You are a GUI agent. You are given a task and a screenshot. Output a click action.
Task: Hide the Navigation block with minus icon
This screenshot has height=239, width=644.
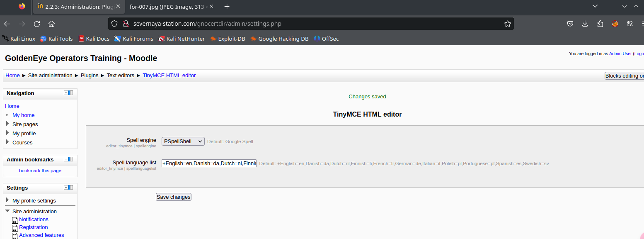(65, 93)
